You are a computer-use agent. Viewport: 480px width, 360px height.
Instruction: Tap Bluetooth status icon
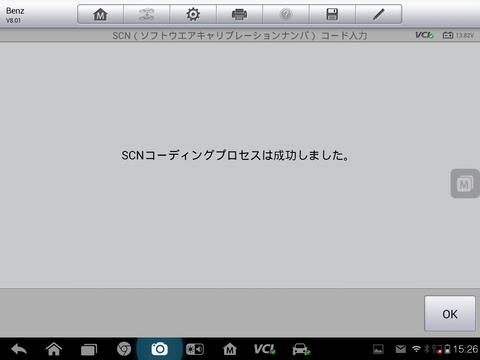point(426,349)
